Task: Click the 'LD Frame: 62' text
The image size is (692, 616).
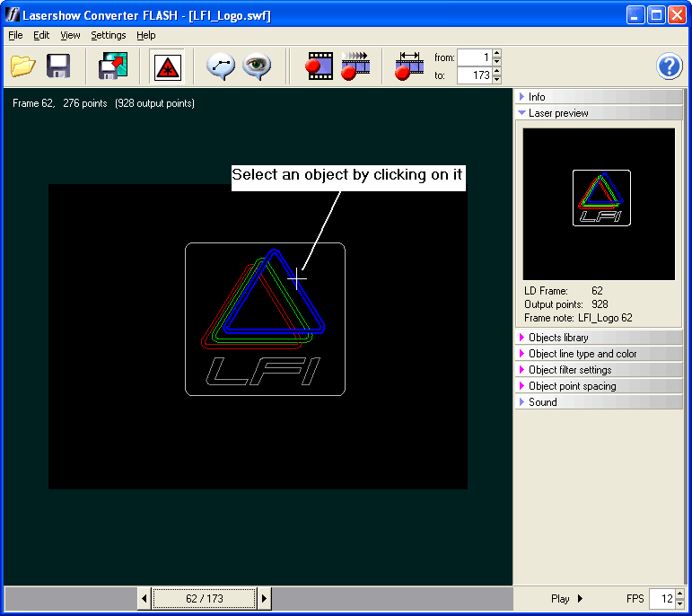Action: click(564, 291)
